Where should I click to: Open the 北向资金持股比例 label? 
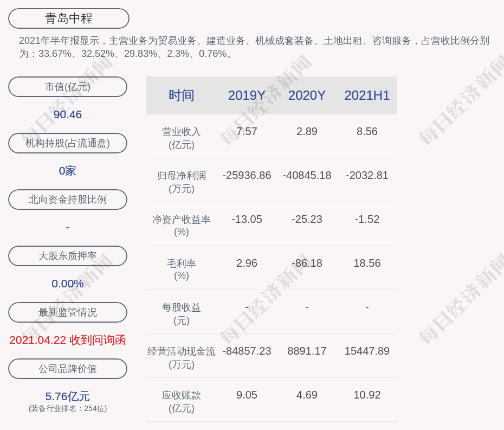(68, 200)
